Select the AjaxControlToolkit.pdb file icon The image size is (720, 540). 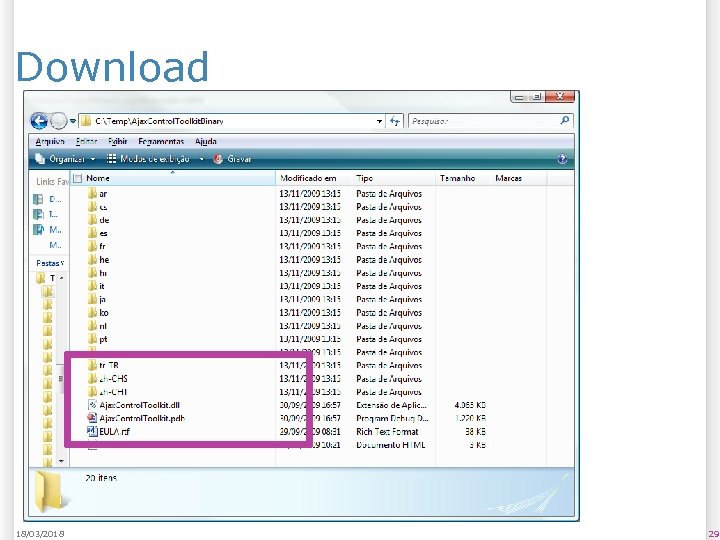click(x=92, y=418)
